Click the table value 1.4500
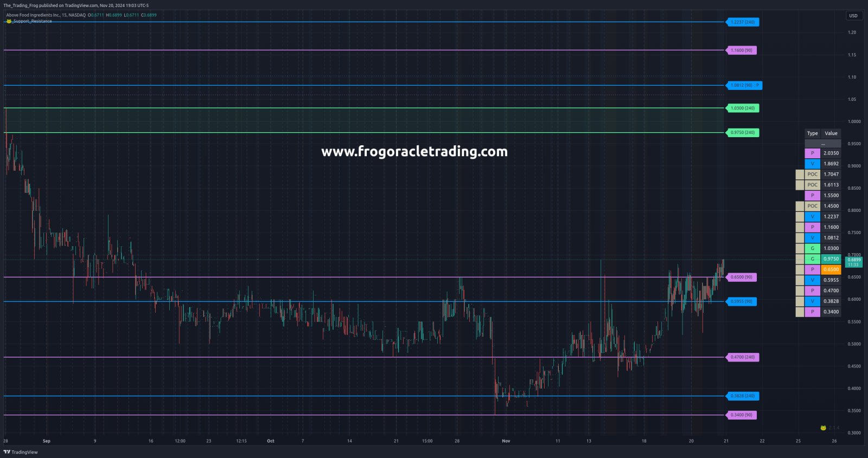868x458 pixels. click(831, 206)
